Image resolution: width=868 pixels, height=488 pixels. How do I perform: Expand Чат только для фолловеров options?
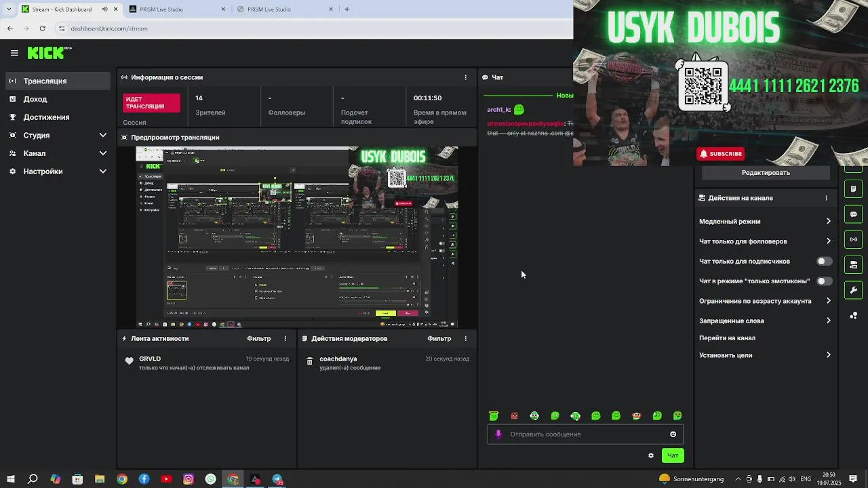pos(765,241)
